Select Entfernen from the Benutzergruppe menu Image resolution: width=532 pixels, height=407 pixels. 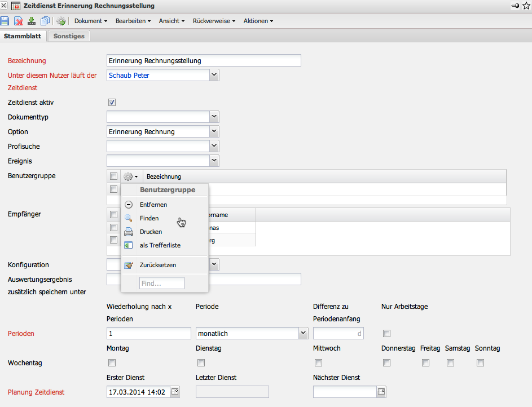coord(153,205)
